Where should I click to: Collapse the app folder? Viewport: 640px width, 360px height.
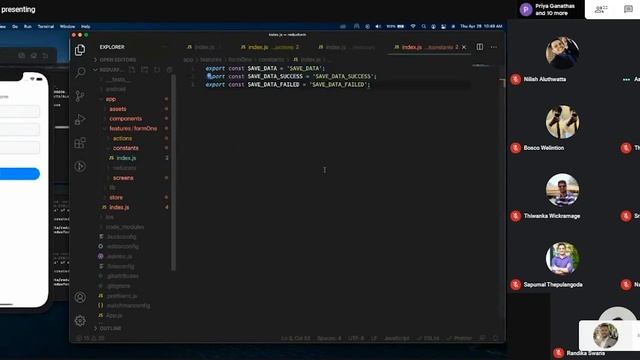point(111,99)
